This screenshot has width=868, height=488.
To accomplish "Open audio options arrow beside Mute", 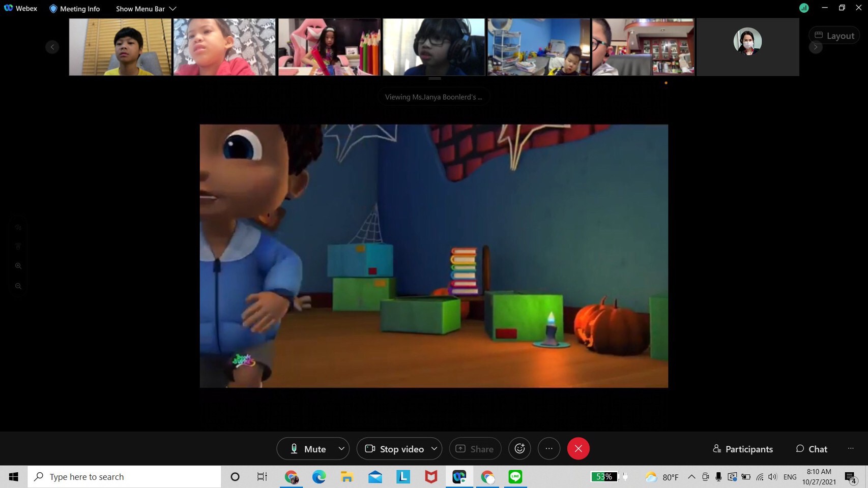I will pyautogui.click(x=341, y=449).
